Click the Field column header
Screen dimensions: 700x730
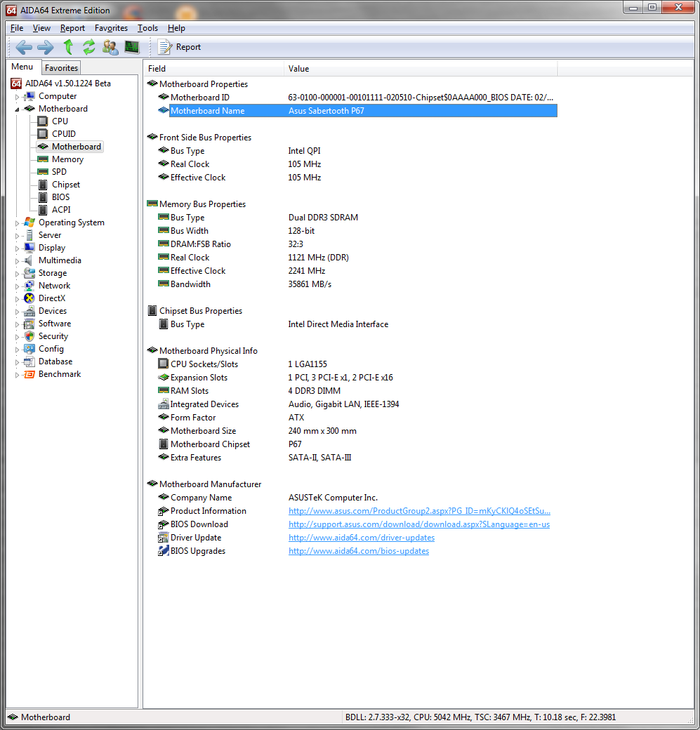(213, 69)
